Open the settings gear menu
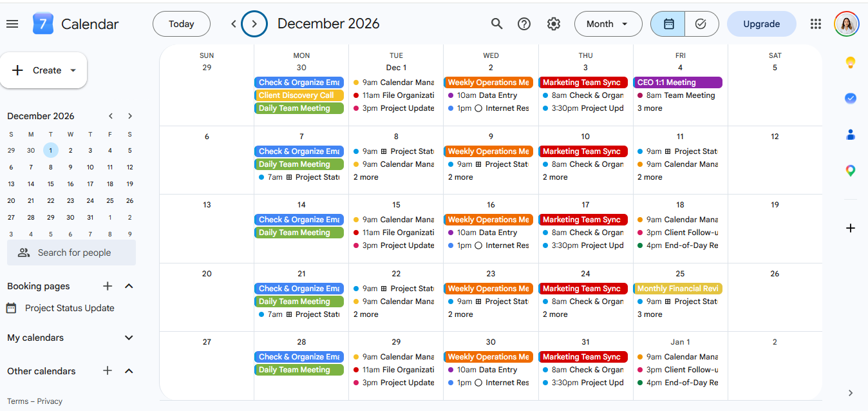Screen dimensions: 868x411 click(x=554, y=24)
